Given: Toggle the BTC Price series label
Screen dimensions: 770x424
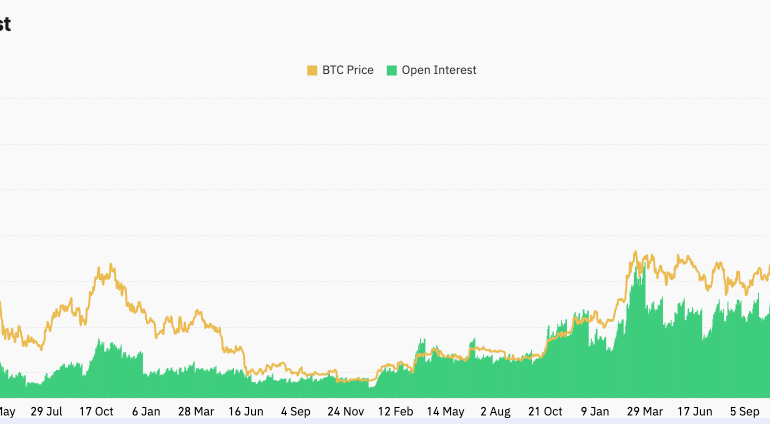Looking at the screenshot, I should (347, 71).
